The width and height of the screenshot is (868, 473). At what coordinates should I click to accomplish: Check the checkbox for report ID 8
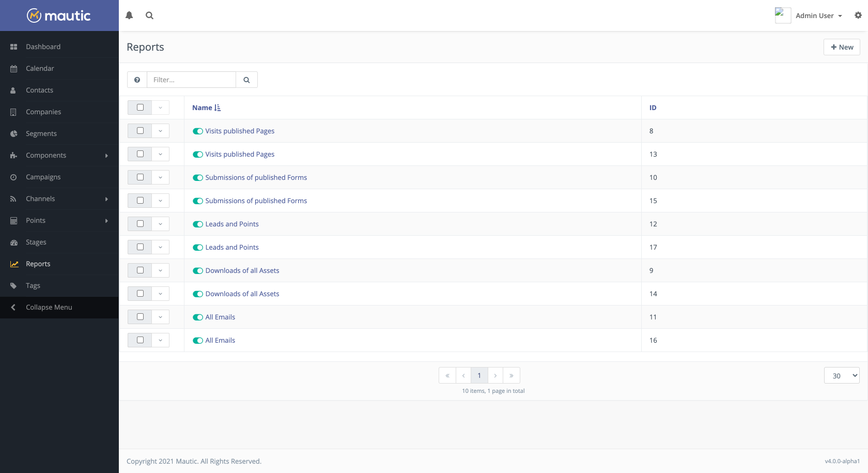click(x=139, y=131)
